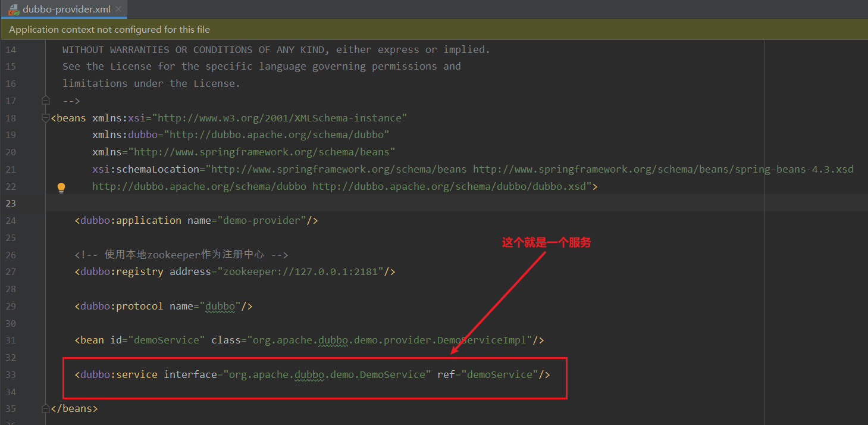
Task: Click the DemoServiceImpl class value
Action: pyautogui.click(x=390, y=340)
